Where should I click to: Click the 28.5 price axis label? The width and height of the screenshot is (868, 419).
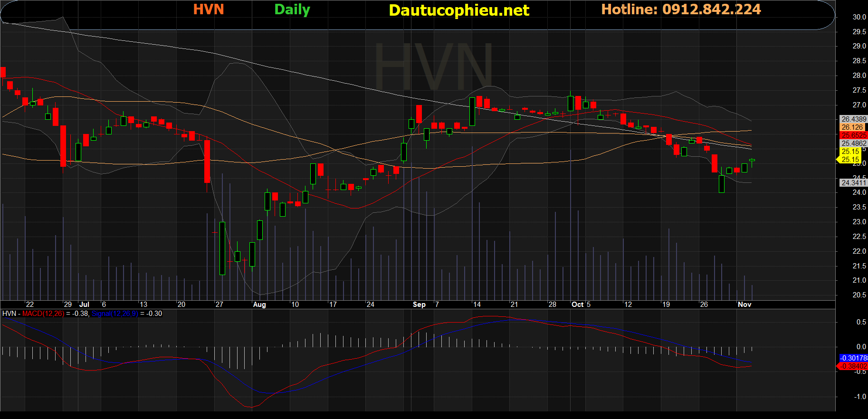pos(859,61)
